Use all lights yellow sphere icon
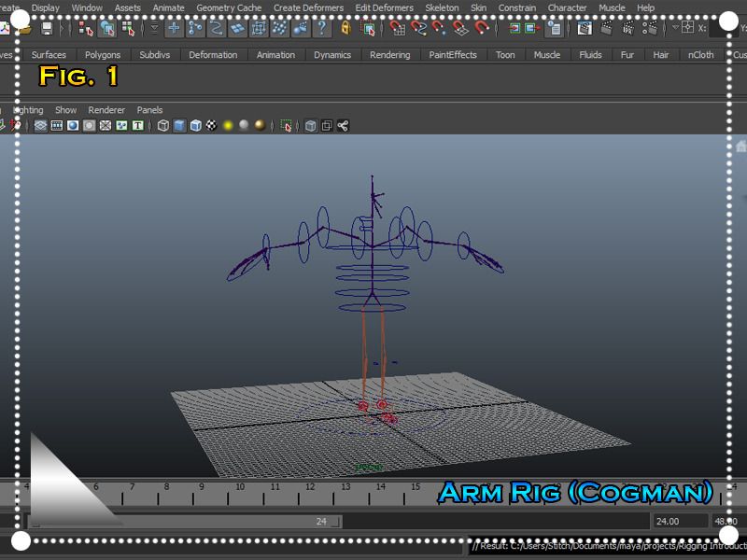Viewport: 747px width, 560px height. [228, 126]
